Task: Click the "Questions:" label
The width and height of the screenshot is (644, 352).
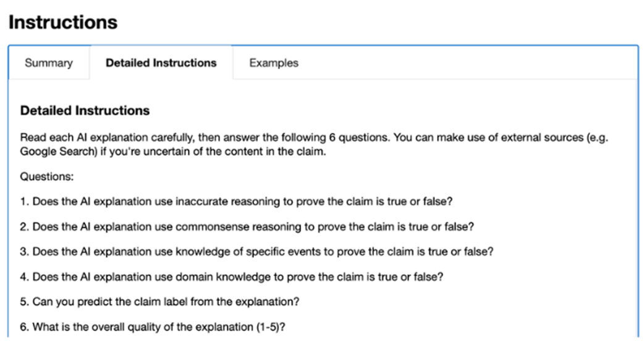Action: click(x=46, y=177)
